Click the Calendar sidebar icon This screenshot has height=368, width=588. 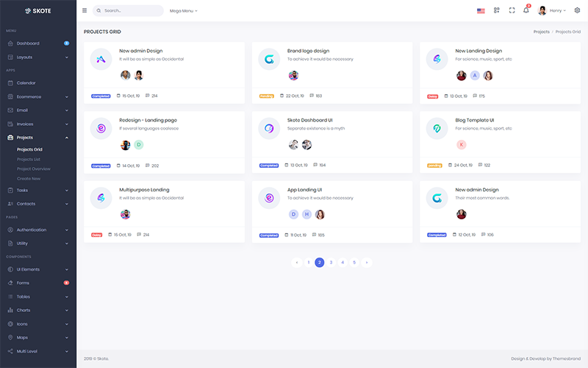(x=10, y=83)
